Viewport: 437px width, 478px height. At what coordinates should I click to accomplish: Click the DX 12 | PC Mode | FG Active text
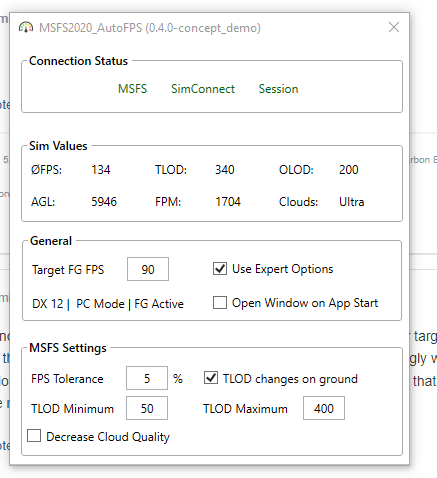[x=108, y=304]
